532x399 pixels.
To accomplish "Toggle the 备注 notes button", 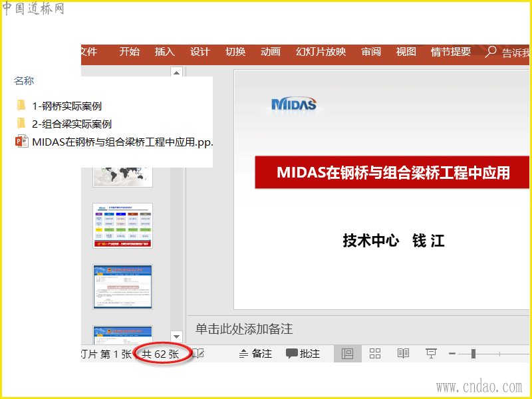I will coord(255,354).
